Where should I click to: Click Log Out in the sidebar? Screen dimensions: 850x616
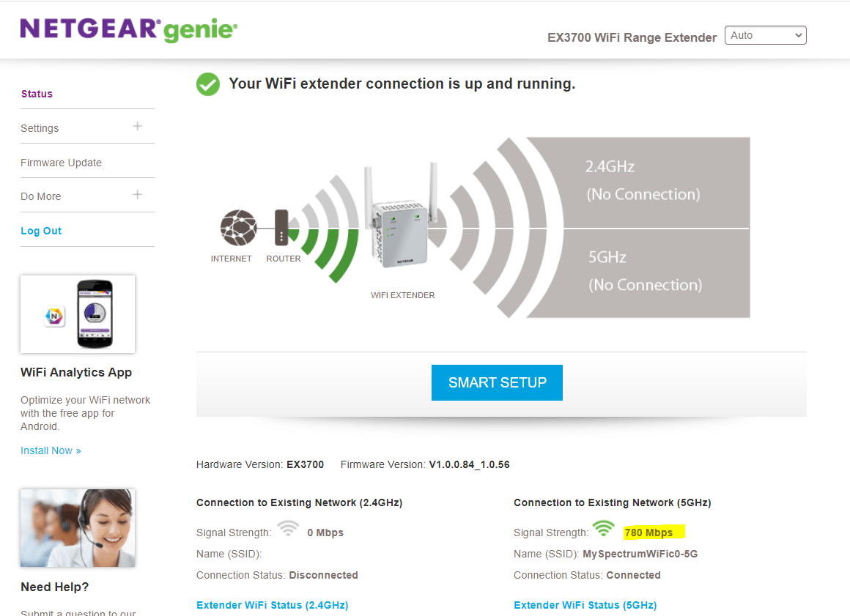pos(41,230)
